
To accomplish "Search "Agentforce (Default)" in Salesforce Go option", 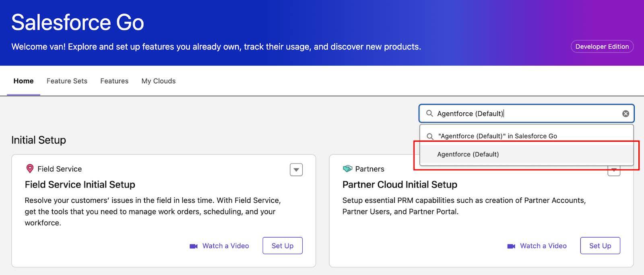I will pyautogui.click(x=526, y=136).
